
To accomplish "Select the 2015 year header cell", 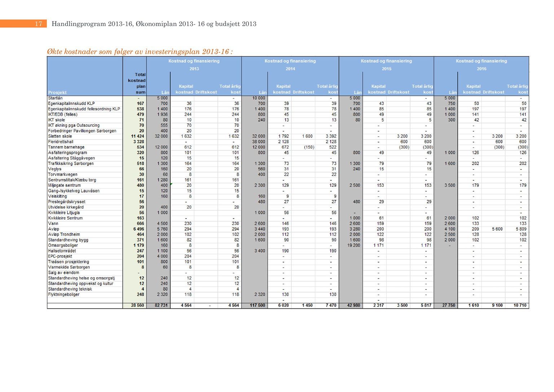I will click(x=386, y=69).
